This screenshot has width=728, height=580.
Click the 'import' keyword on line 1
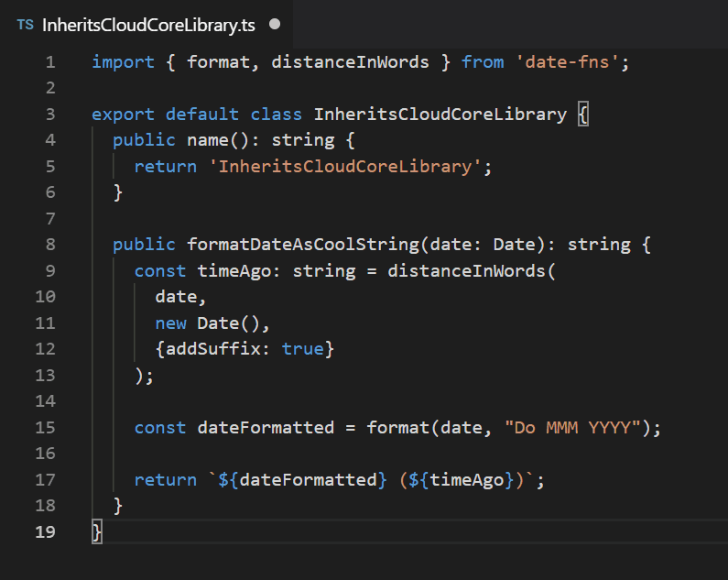(123, 61)
